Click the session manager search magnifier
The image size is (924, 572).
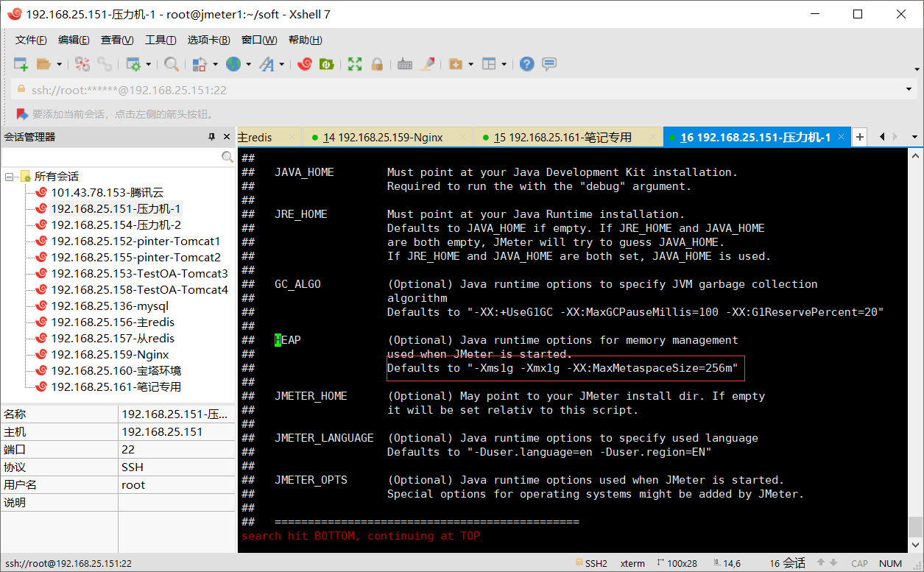[228, 157]
